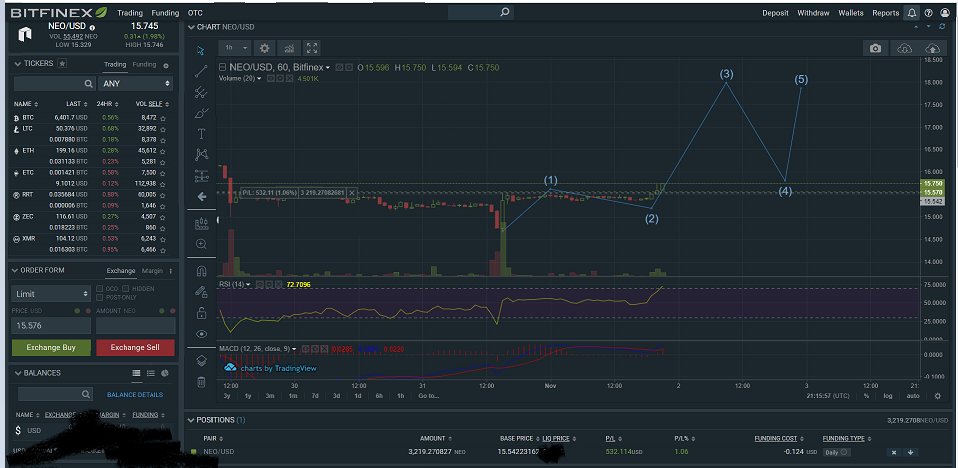Open the 1h interval dropdown
The image size is (958, 468).
point(235,48)
